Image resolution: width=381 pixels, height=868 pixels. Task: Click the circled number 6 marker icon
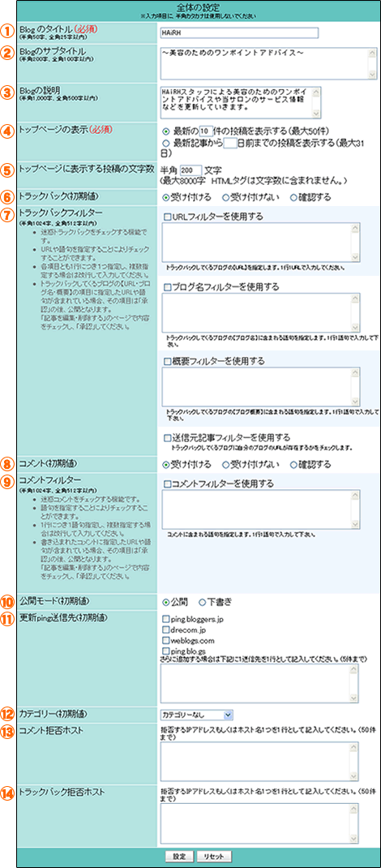[8, 196]
